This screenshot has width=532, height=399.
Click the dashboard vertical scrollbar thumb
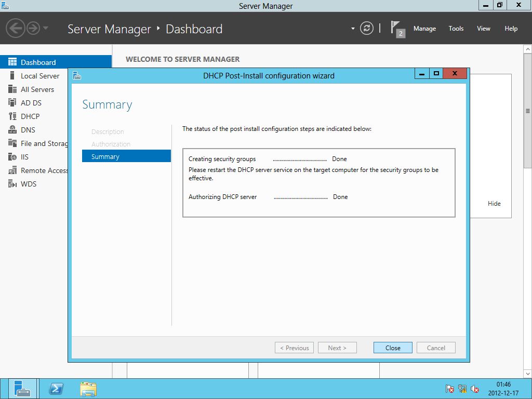coord(528,111)
